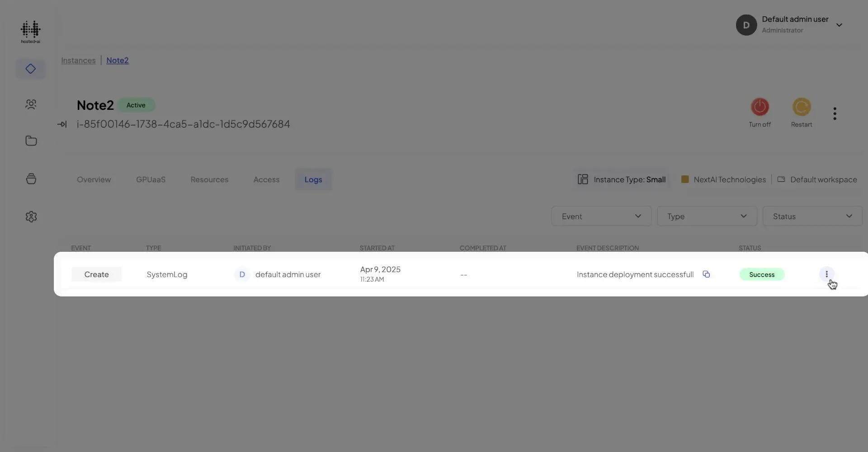Expand the Type filter dropdown
The height and width of the screenshot is (452, 868).
coord(706,217)
